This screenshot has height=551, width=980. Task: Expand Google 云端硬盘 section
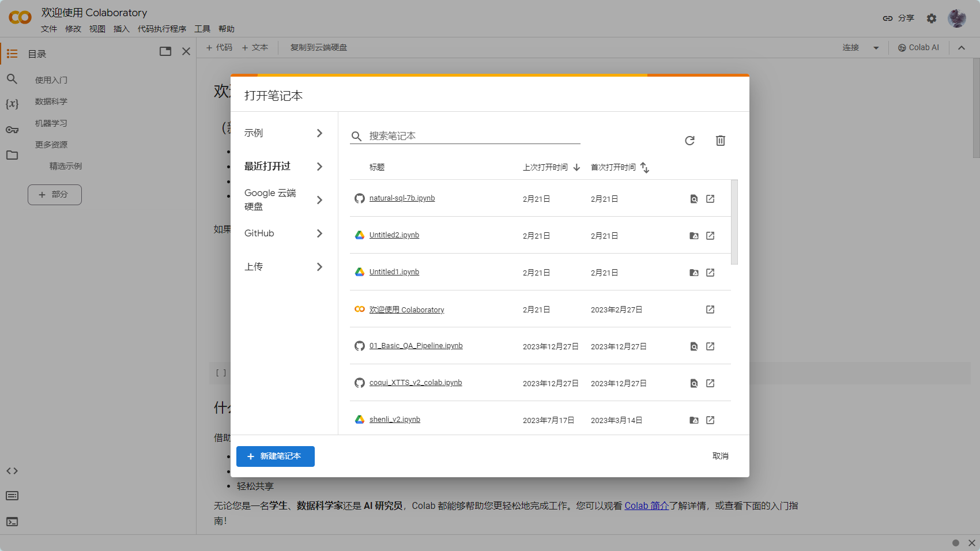coord(284,200)
